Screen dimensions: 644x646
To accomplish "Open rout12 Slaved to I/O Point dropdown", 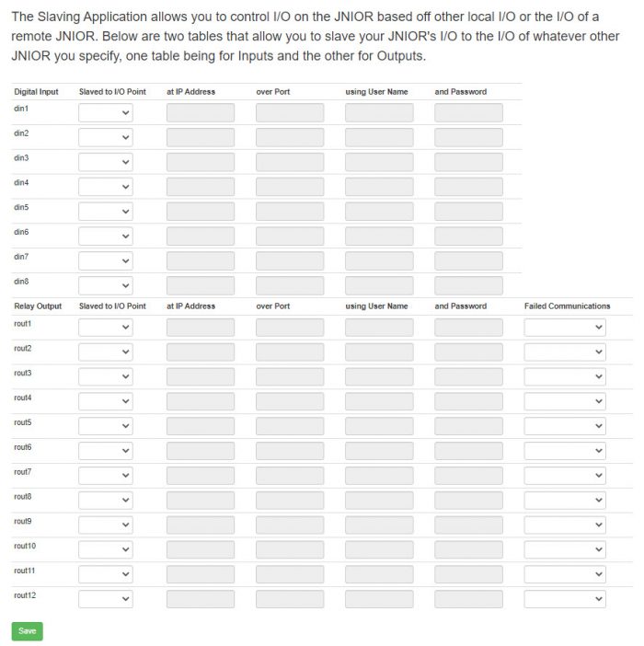I will coord(106,599).
